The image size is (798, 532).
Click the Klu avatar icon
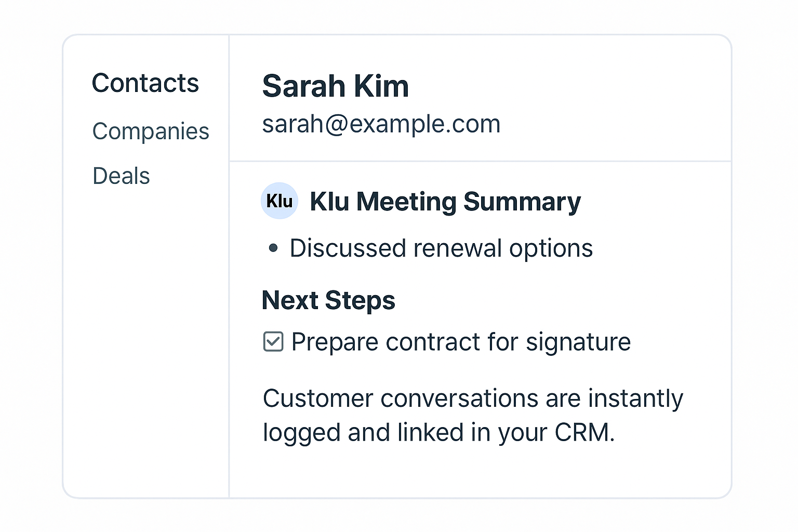coord(280,201)
